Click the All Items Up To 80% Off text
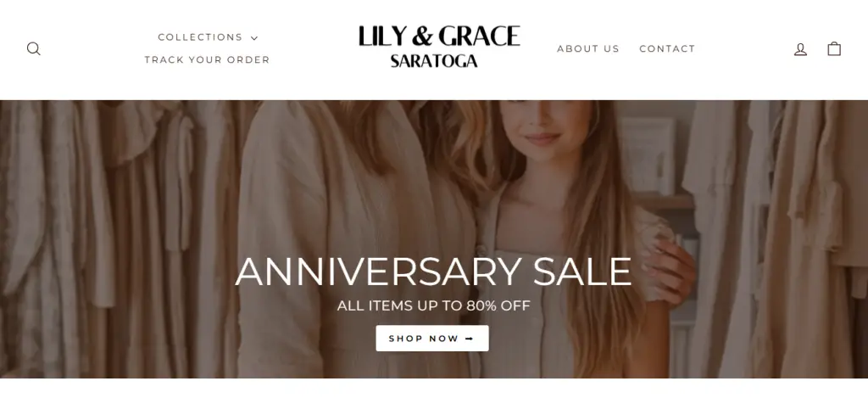This screenshot has width=868, height=398. point(433,306)
